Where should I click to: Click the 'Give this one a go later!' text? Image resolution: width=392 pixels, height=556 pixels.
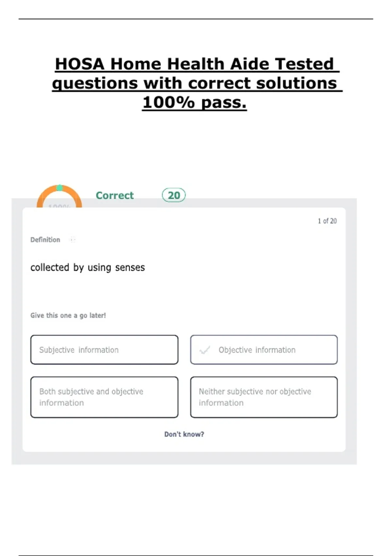click(68, 316)
